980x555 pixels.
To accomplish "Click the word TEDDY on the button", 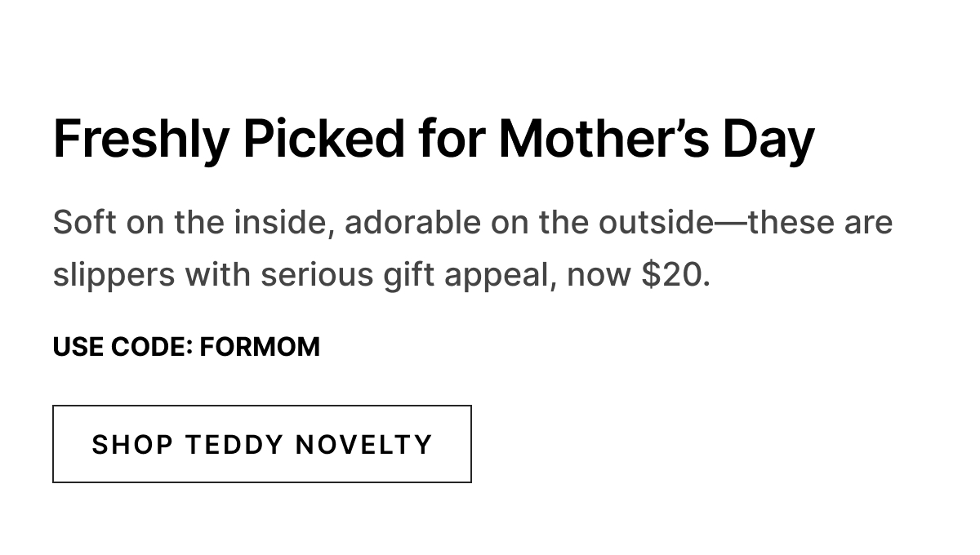I will tap(234, 445).
